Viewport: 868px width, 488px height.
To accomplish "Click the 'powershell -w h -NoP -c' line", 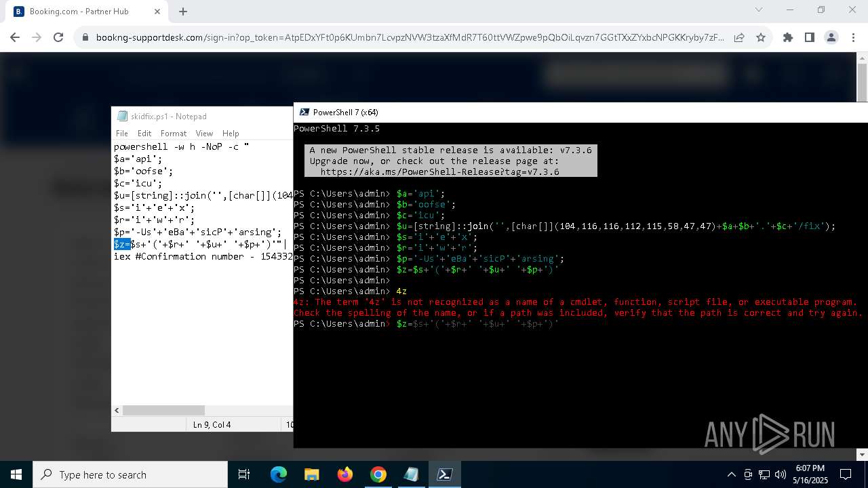I will (182, 146).
